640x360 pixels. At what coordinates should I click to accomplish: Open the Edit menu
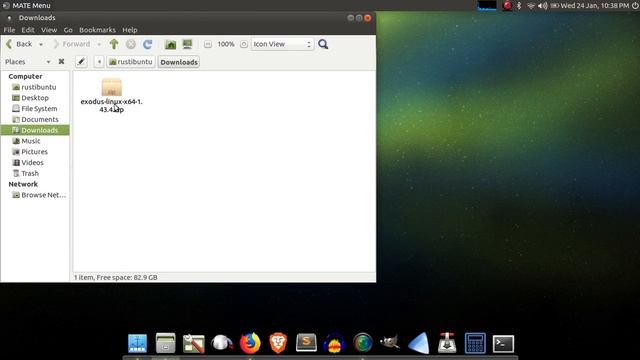28,30
